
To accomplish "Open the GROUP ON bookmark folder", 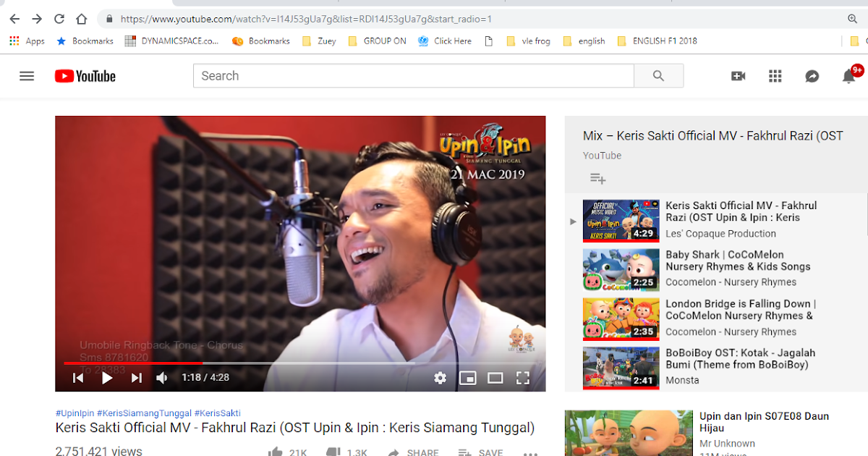I will [x=377, y=41].
